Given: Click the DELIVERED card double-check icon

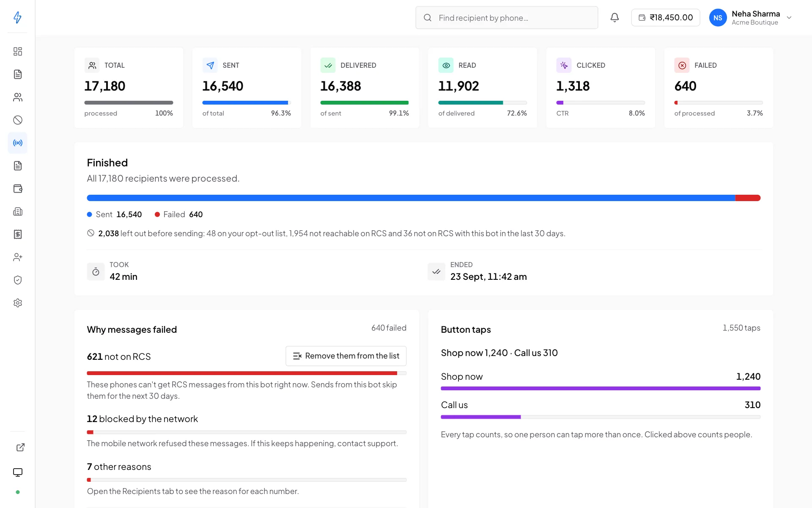Looking at the screenshot, I should (328, 65).
